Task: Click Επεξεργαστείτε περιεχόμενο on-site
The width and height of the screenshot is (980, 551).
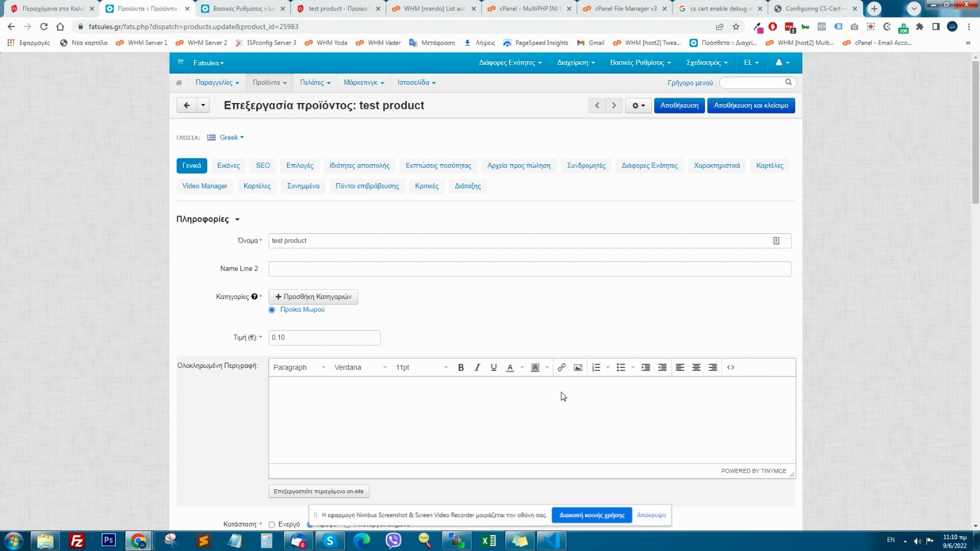Action: [319, 492]
